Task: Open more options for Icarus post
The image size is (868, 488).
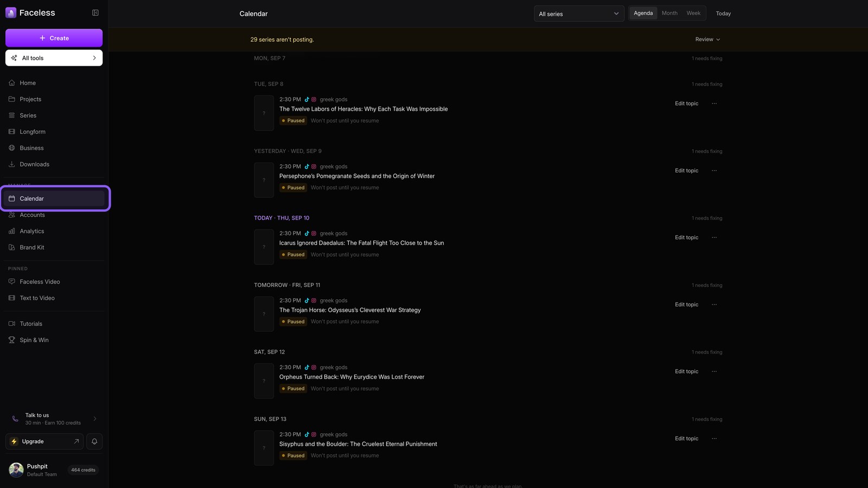Action: coord(714,237)
